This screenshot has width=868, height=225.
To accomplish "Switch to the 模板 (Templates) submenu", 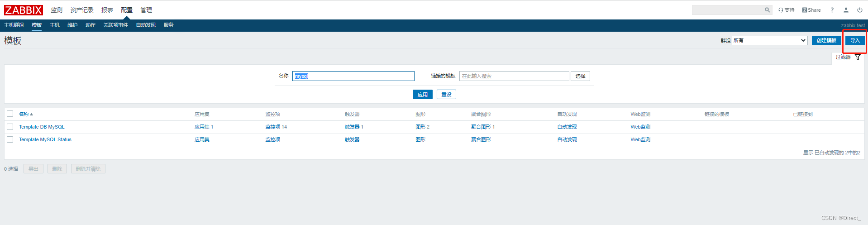I will (x=37, y=25).
